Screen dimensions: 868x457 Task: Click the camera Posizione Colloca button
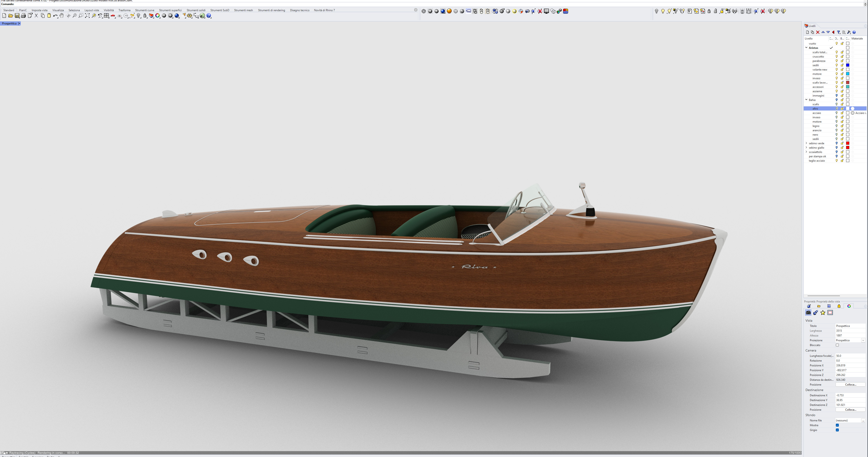(x=850, y=384)
